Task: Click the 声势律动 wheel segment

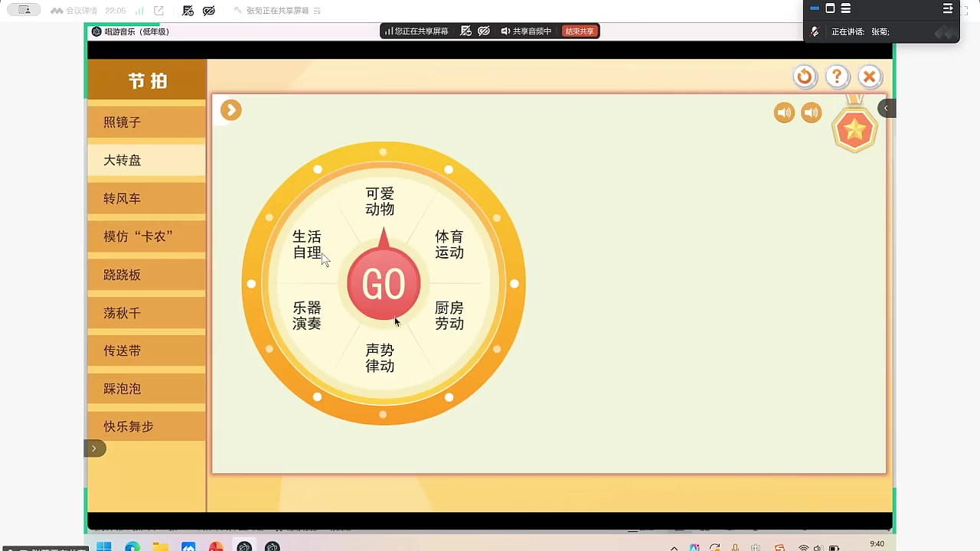Action: click(x=380, y=358)
